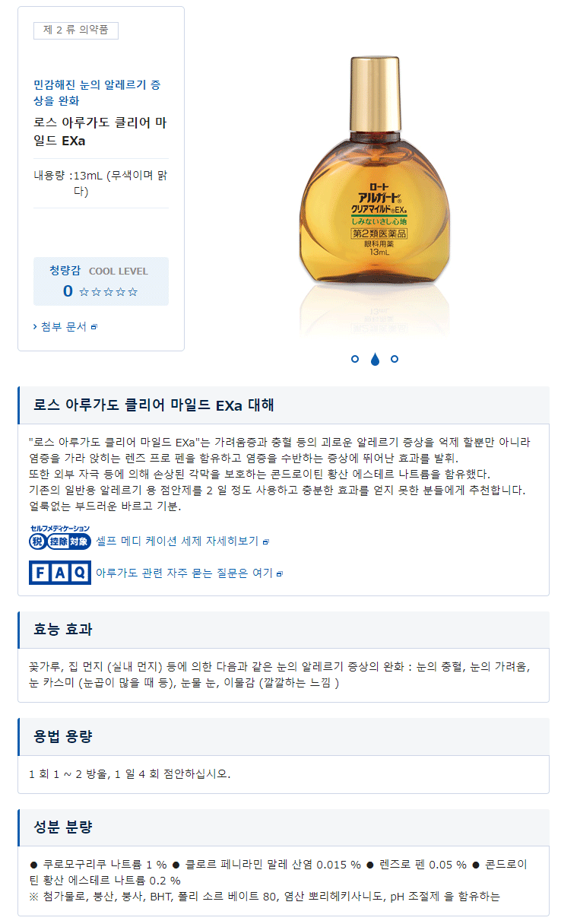561x924 pixels.
Task: Open 아루가도 관련 자주 묻는 질문 link
Action: [x=184, y=573]
